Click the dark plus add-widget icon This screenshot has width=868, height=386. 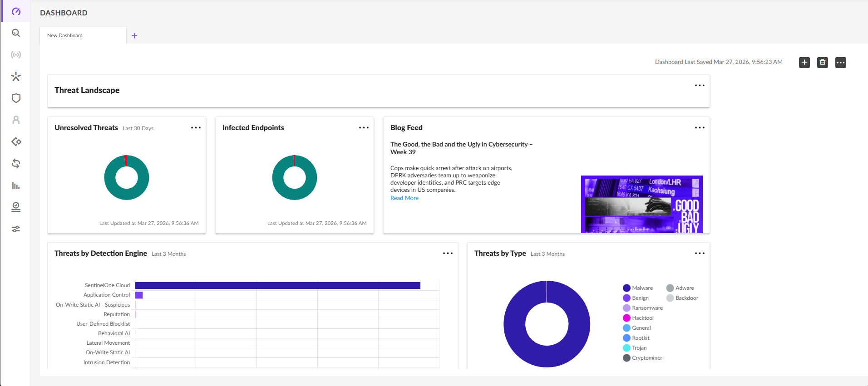[x=804, y=63]
